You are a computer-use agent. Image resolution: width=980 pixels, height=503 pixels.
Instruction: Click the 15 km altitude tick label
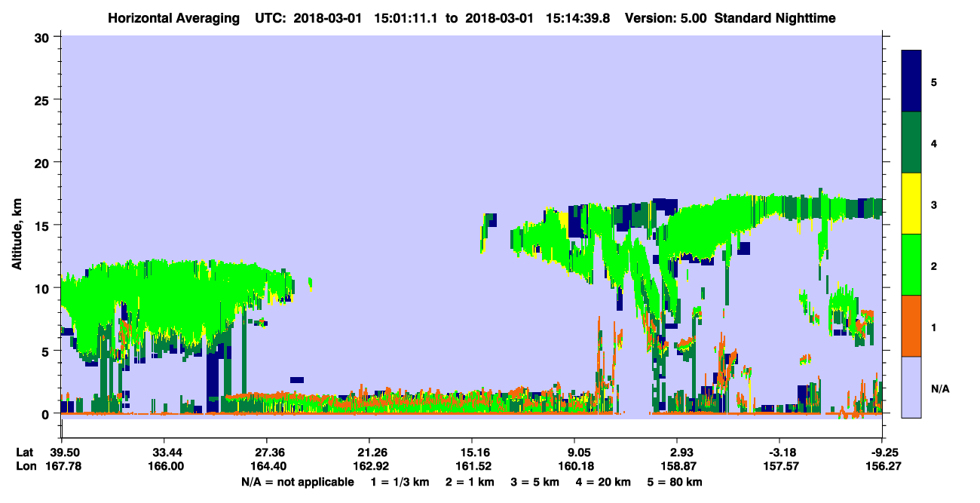point(44,225)
